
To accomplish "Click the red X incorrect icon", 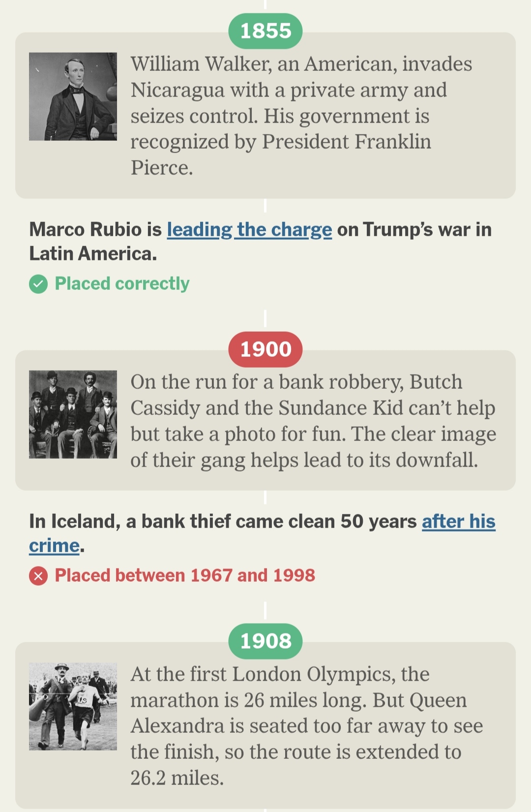I will click(38, 576).
